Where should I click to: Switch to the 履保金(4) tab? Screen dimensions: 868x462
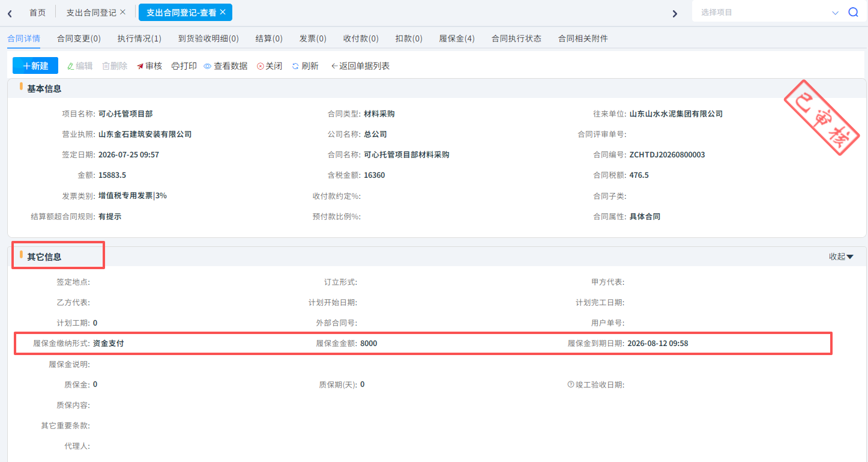(x=457, y=38)
